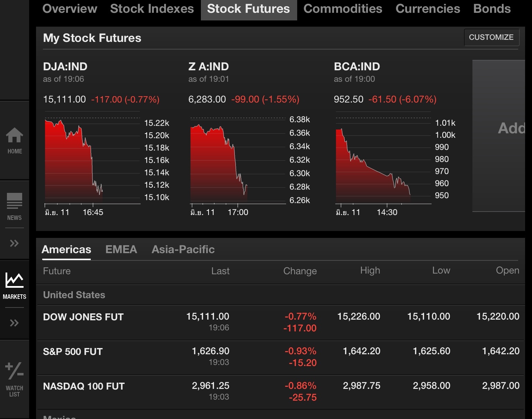Open the S&P 500 FUT row
This screenshot has height=419, width=532.
point(281,357)
